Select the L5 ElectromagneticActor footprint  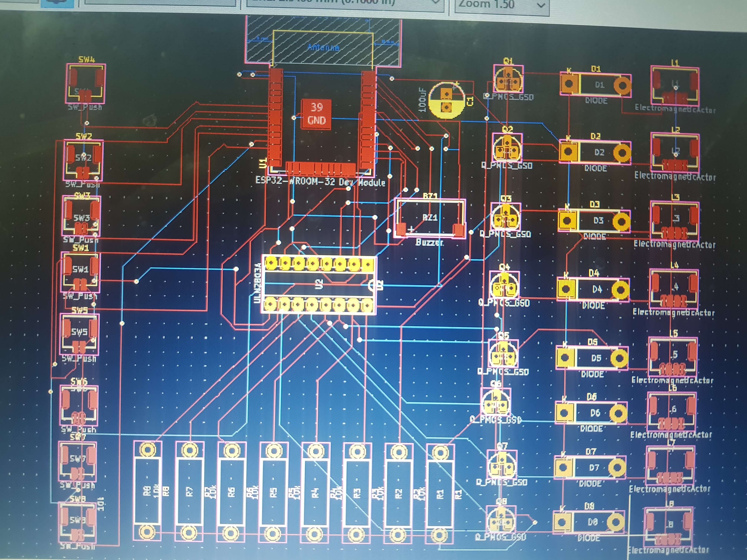point(673,357)
